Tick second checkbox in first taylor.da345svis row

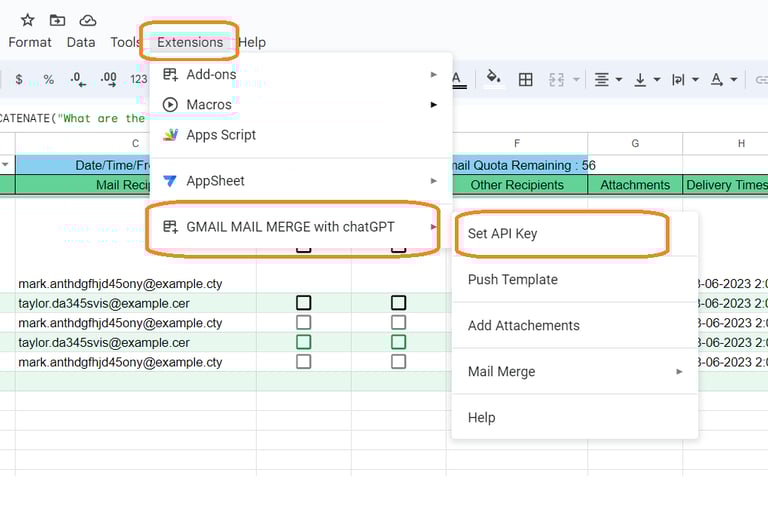[x=399, y=303]
